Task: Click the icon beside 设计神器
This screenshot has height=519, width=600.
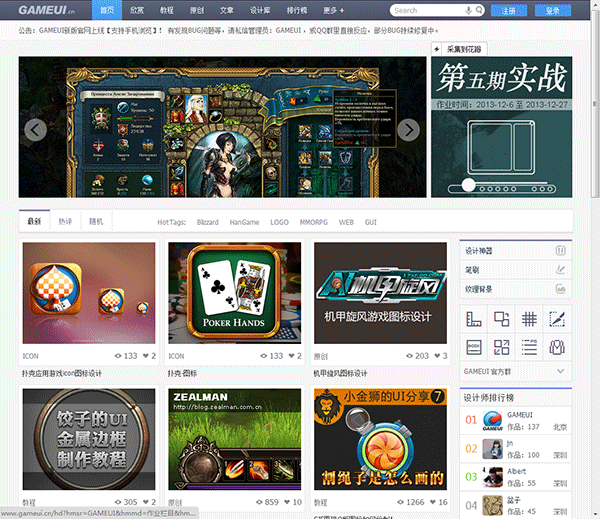Action: 560,251
